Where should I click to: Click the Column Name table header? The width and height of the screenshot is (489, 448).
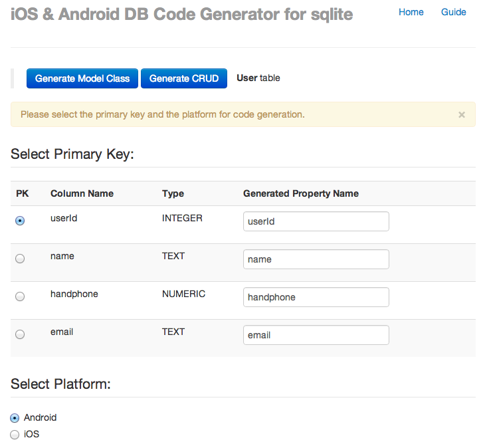82,193
